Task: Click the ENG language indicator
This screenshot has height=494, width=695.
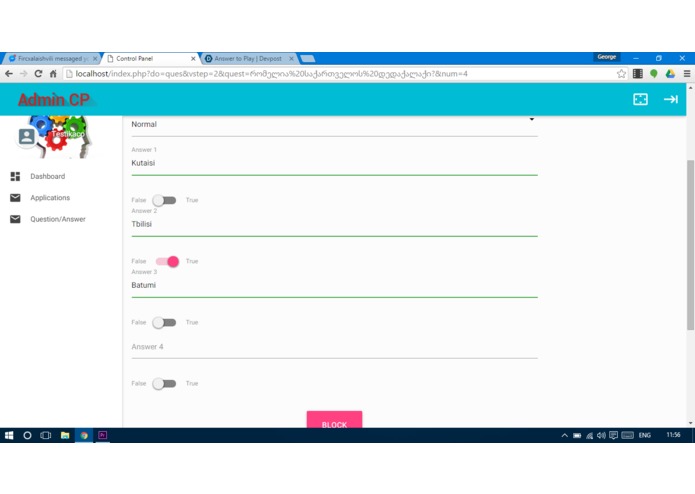Action: [644, 436]
